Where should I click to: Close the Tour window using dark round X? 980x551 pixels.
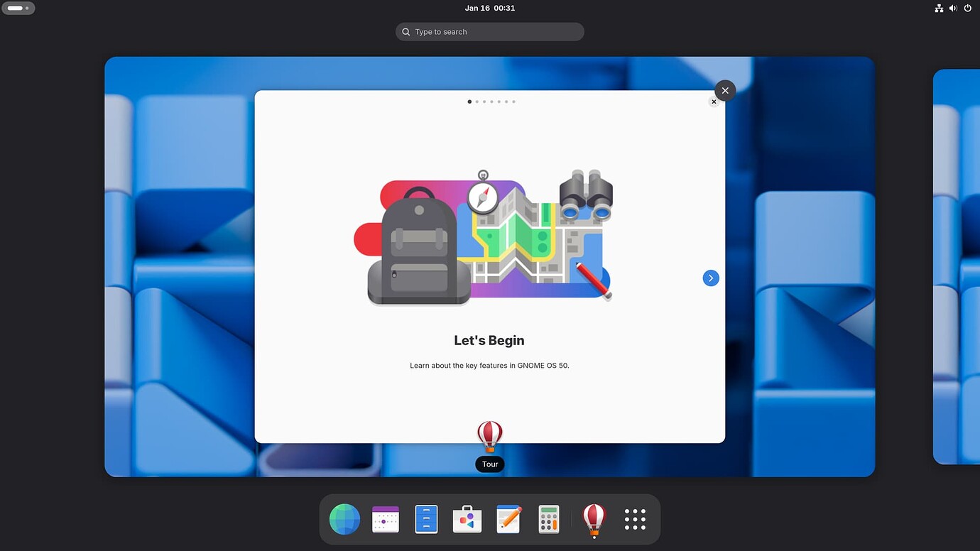[x=724, y=91]
